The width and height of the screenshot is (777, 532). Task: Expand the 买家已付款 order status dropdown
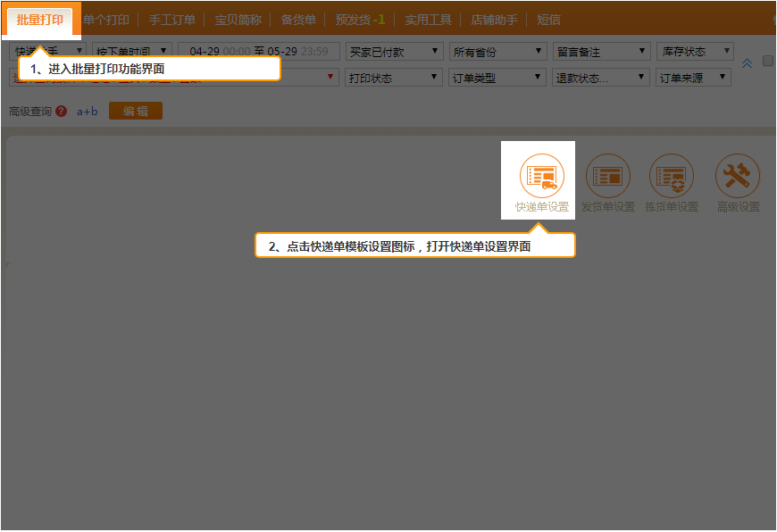pyautogui.click(x=393, y=53)
